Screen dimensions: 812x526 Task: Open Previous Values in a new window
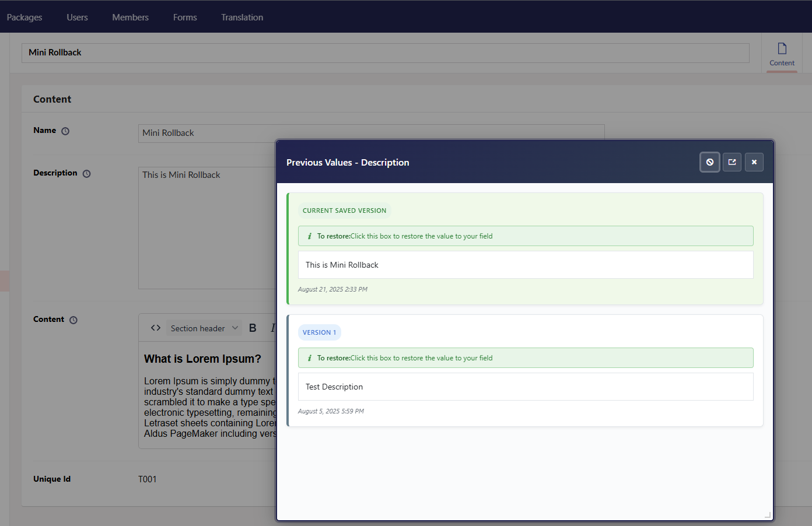pyautogui.click(x=731, y=162)
